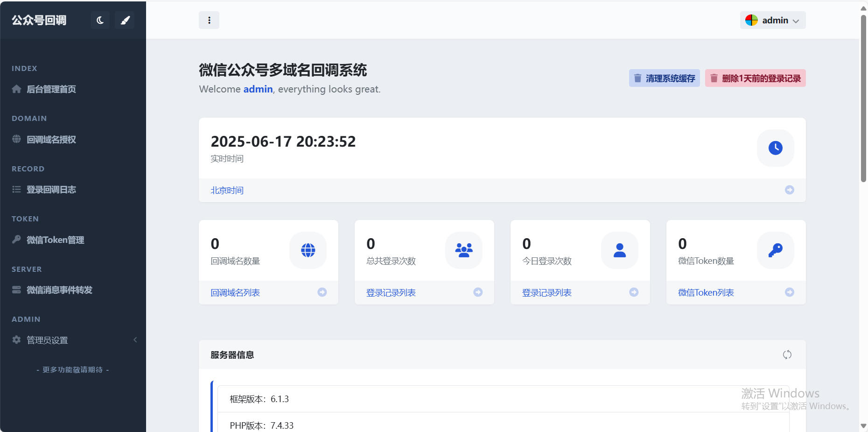
Task: Click arrow icon in 今日登录次数 card footer
Action: point(634,292)
